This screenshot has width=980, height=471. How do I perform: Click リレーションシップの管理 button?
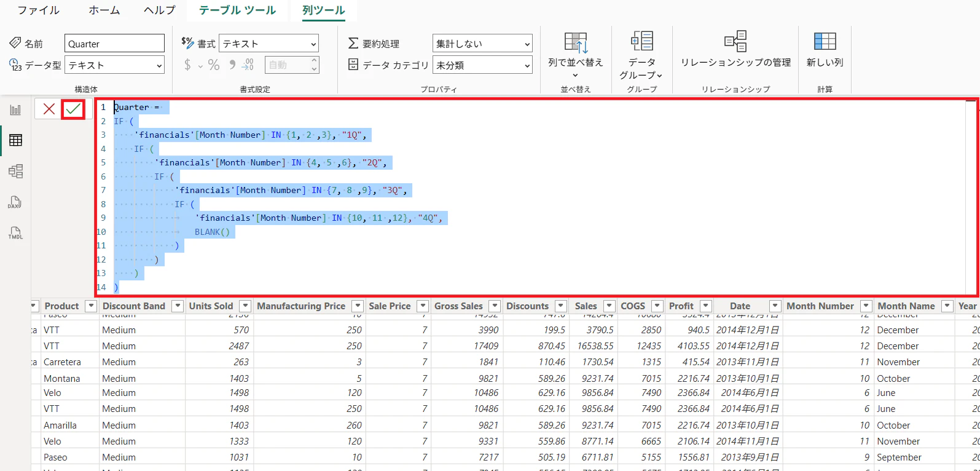point(735,50)
